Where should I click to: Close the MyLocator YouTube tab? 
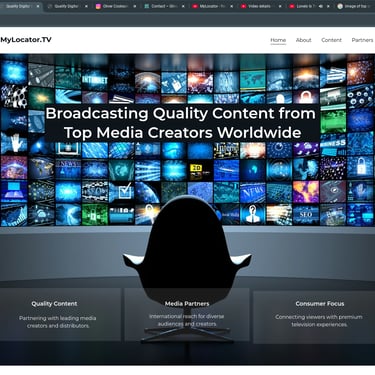pos(232,6)
